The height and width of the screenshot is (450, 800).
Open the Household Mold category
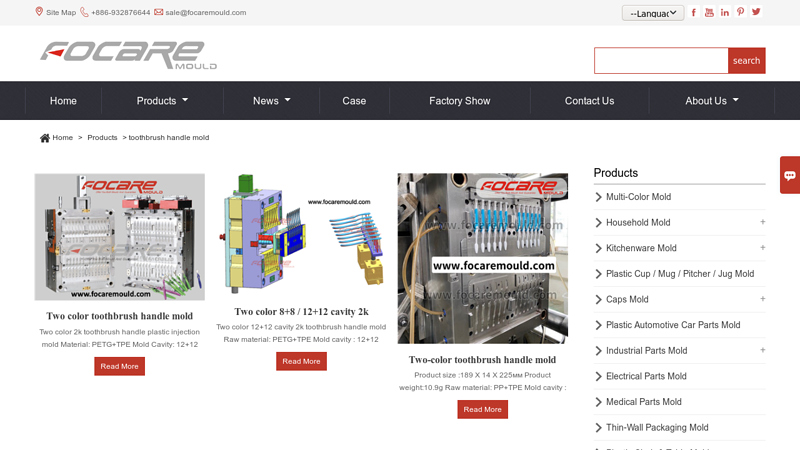(x=638, y=222)
